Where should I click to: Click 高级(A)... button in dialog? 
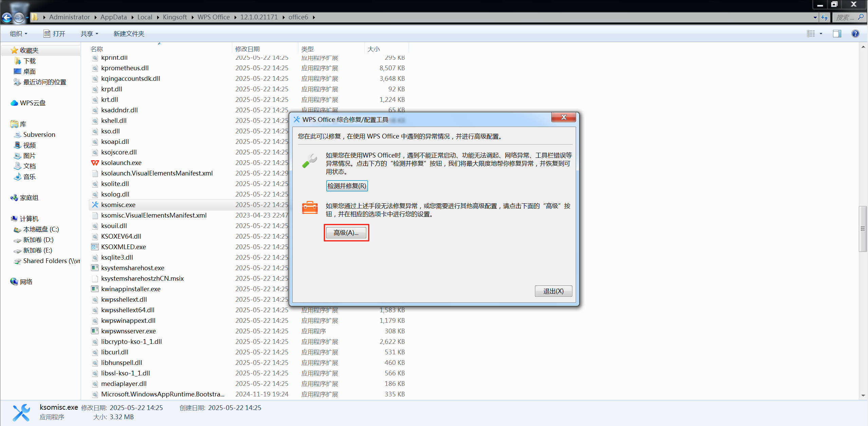[346, 233]
